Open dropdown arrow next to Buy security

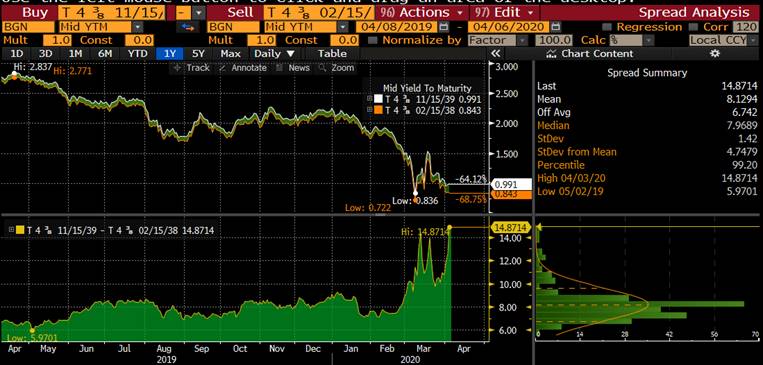click(x=199, y=12)
